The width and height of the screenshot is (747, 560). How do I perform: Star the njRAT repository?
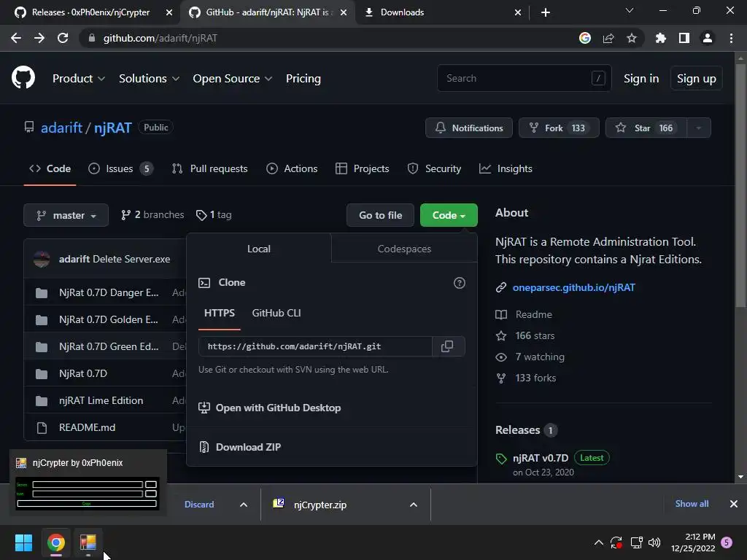click(x=646, y=128)
